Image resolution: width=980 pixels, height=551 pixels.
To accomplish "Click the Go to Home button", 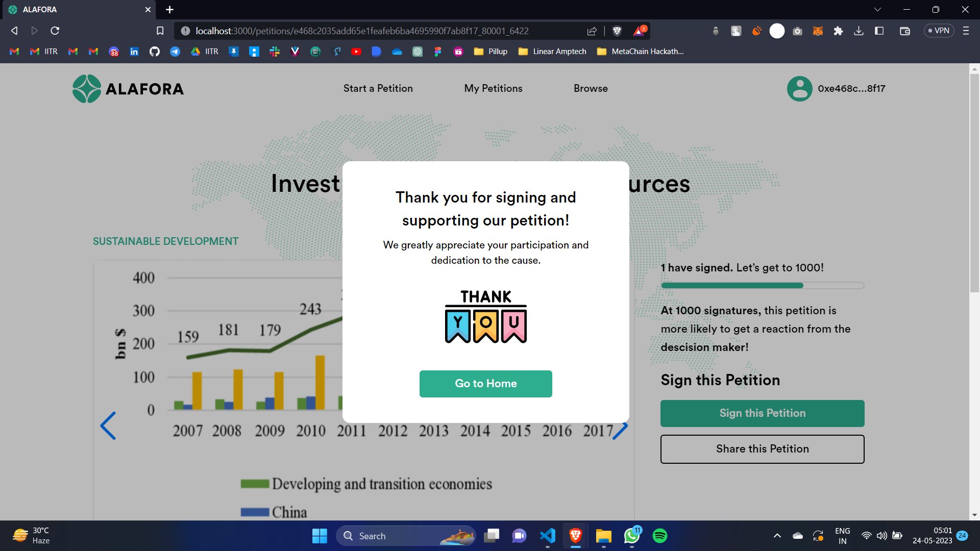I will click(x=485, y=384).
